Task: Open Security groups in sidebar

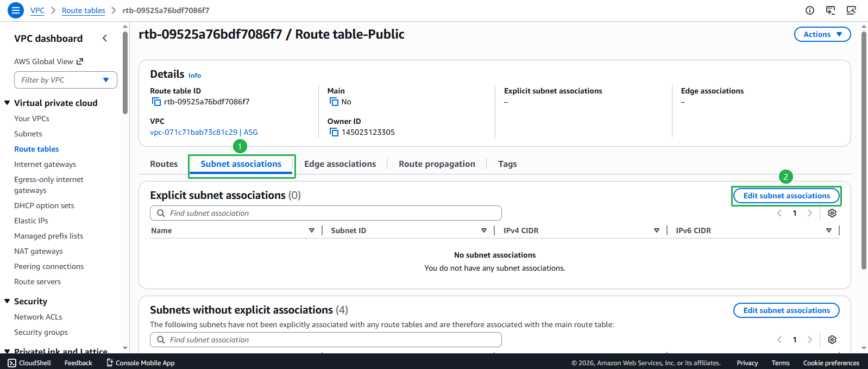Action: point(41,332)
